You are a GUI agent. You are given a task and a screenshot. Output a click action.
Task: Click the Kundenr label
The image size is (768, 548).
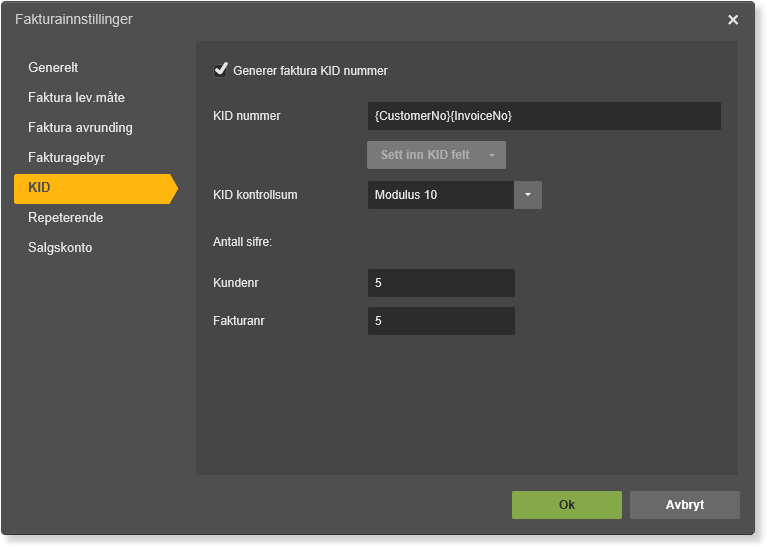pyautogui.click(x=236, y=283)
